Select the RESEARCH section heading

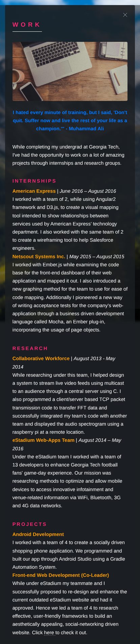tap(30, 348)
